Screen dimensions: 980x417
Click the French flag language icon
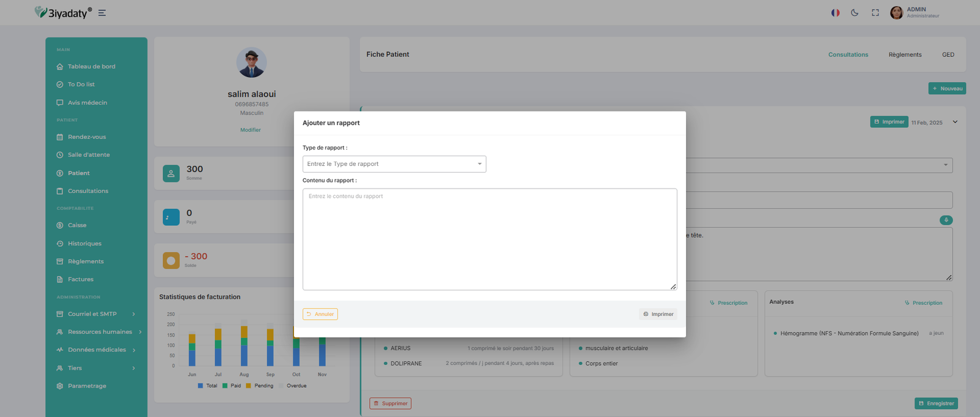click(x=835, y=13)
